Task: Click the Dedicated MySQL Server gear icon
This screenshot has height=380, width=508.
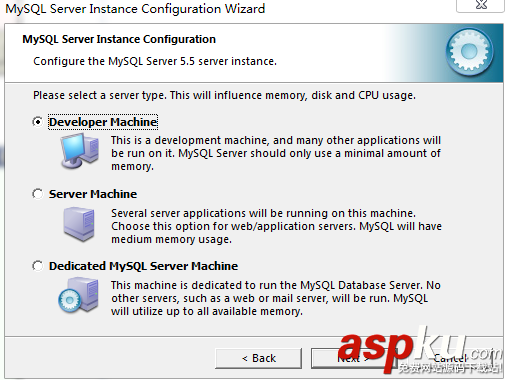Action: click(x=79, y=295)
